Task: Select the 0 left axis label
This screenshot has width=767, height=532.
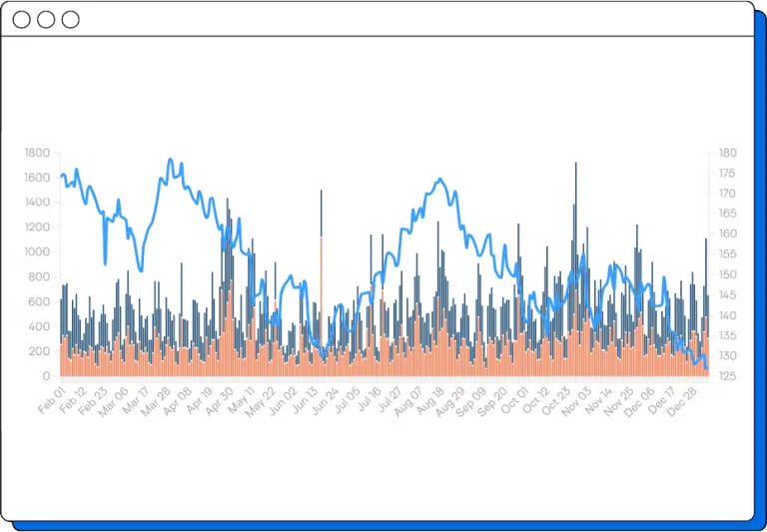Action: (46, 376)
